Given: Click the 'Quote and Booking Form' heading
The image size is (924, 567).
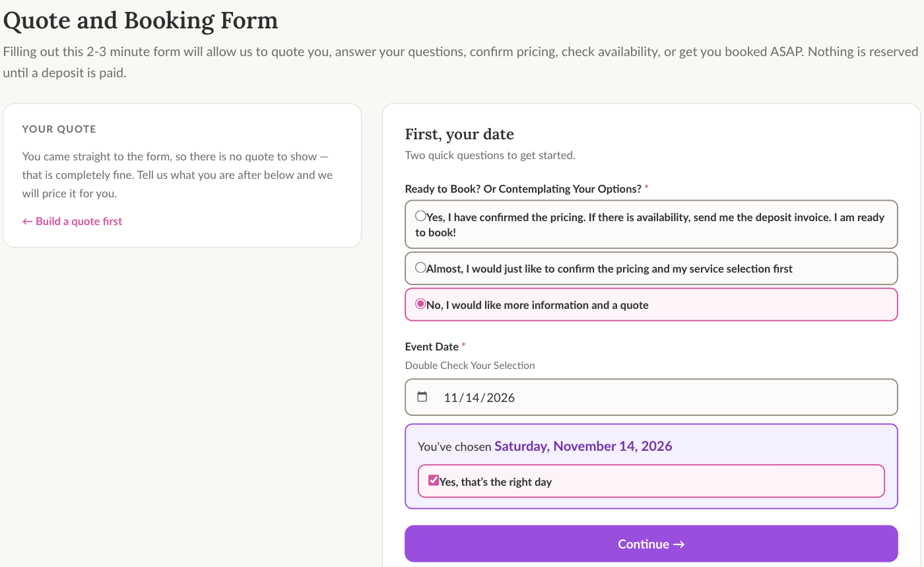Looking at the screenshot, I should click(x=141, y=20).
